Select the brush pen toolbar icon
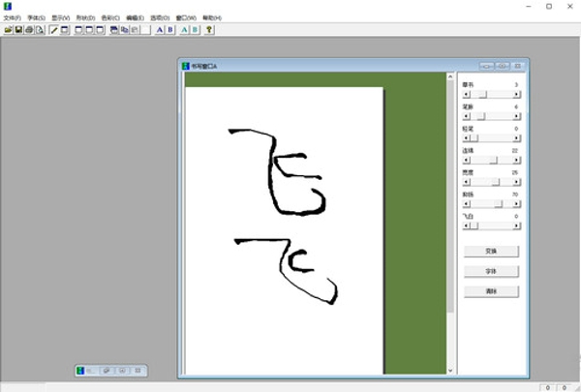 coord(54,30)
